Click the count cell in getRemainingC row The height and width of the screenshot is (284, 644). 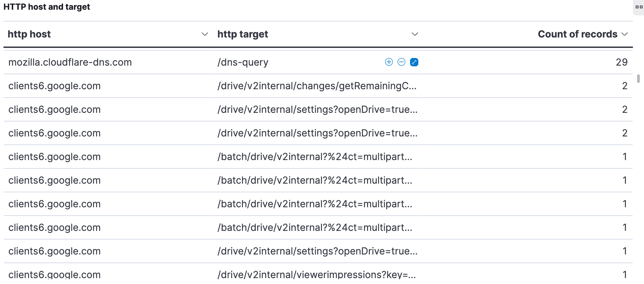pos(625,86)
